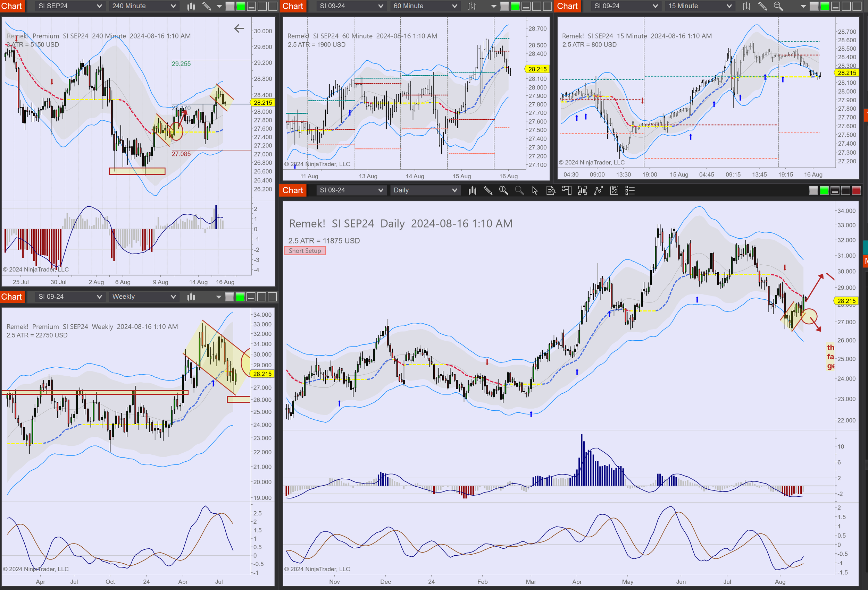Open the Data Box icon in the Daily chart toolbar
This screenshot has height=590, width=868.
point(551,190)
